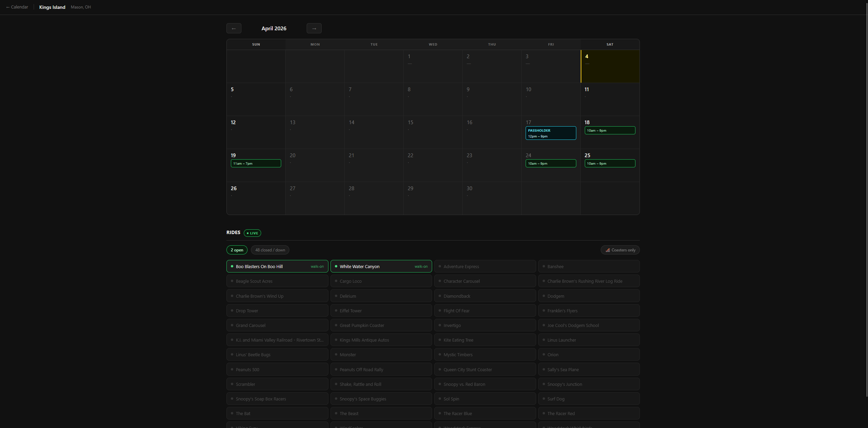Open the Boo Blasters On Boo Hill card

(x=277, y=266)
